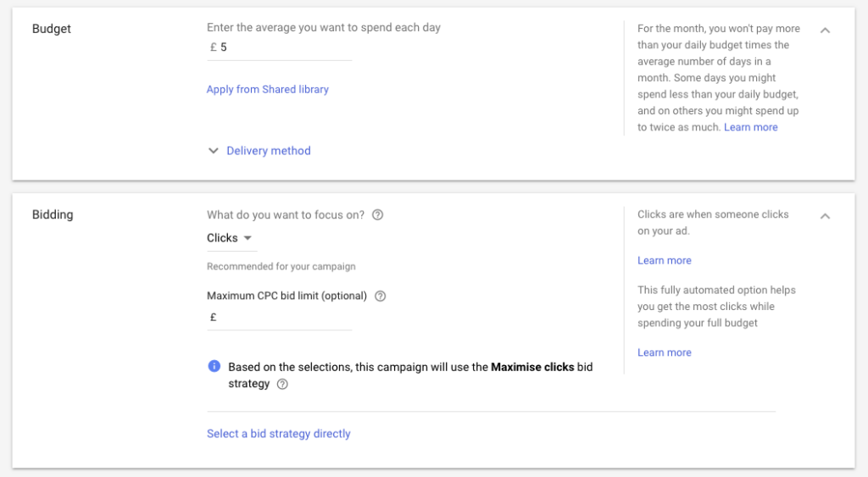Open help icon next to Maximum CPC bid limit
The height and width of the screenshot is (477, 868).
(381, 296)
